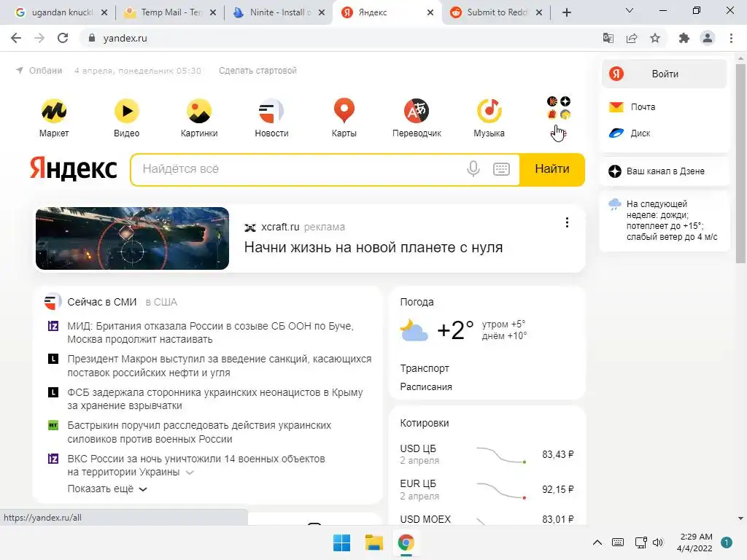Open the ad options three-dot menu
The width and height of the screenshot is (747, 560).
coord(567,222)
